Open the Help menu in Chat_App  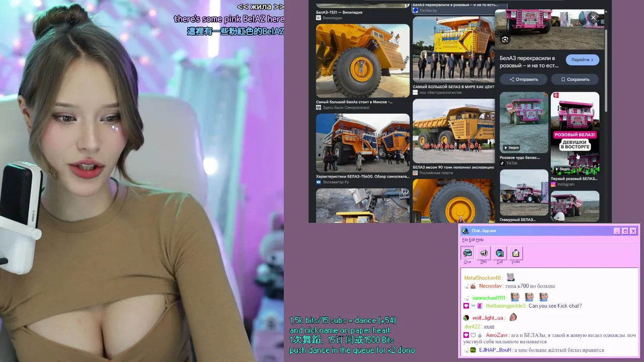(x=480, y=240)
